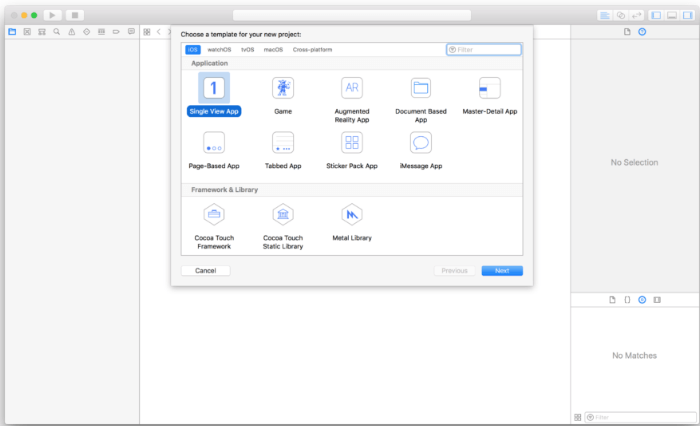Switch library to grid view icon
The height and width of the screenshot is (426, 700).
tap(577, 417)
